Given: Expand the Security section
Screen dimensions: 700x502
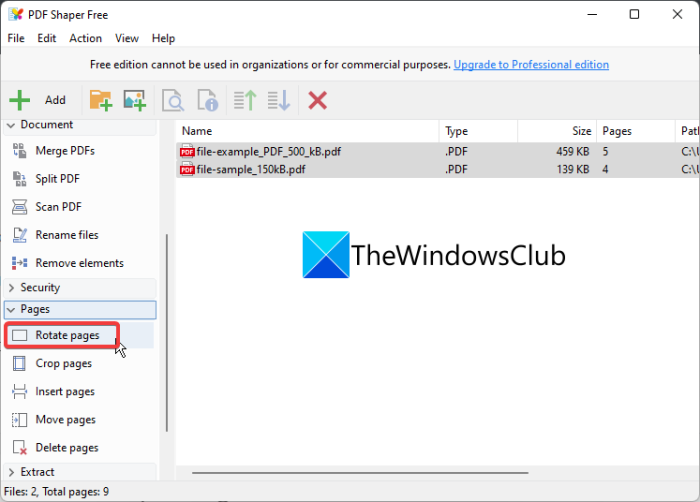Looking at the screenshot, I should 79,288.
